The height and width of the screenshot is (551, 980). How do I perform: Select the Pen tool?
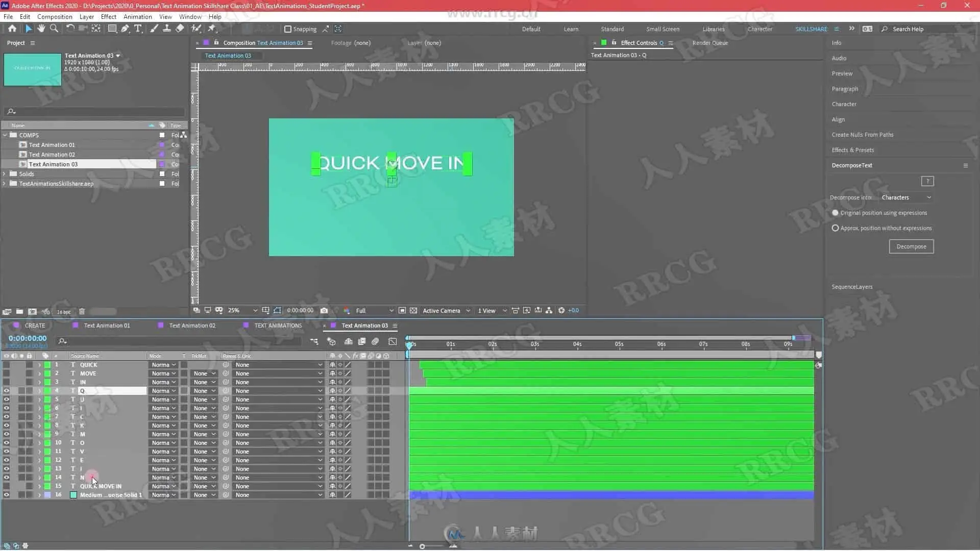[x=125, y=29]
